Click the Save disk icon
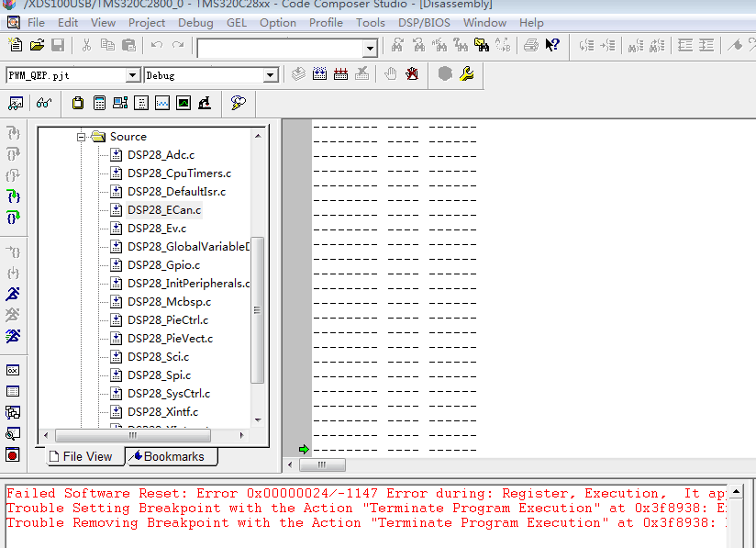The image size is (756, 548). [x=58, y=45]
